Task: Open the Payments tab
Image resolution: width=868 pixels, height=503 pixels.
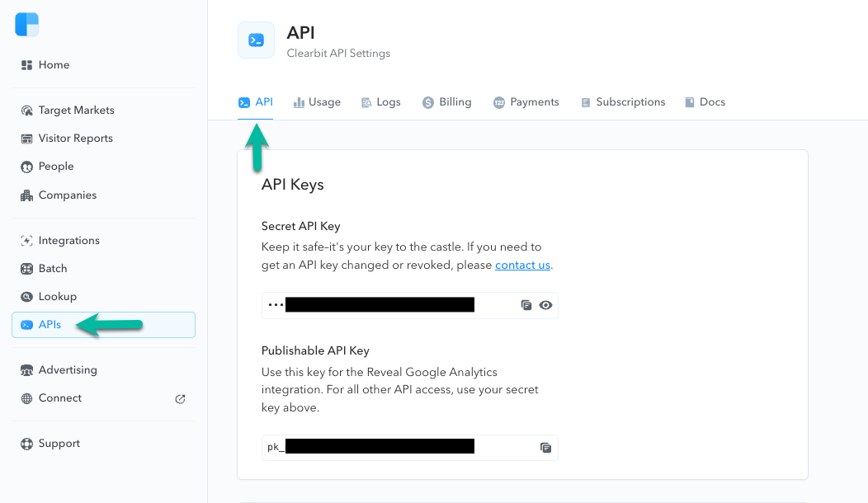Action: click(526, 102)
